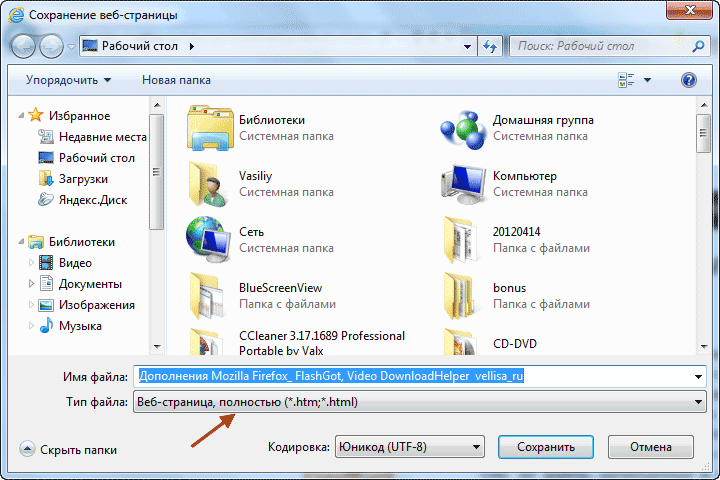The image size is (720, 480).
Task: Click the path segment arrow after Рабочий стол
Action: [x=191, y=46]
